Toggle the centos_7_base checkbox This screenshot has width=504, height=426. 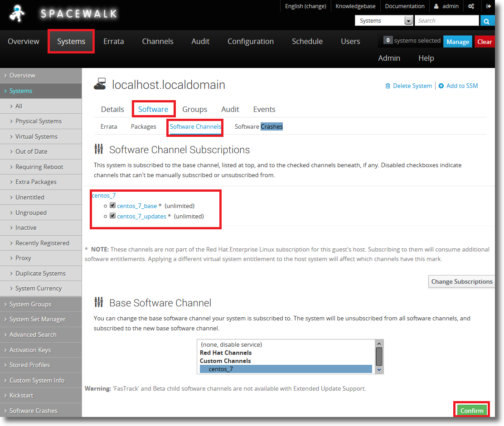[x=112, y=205]
